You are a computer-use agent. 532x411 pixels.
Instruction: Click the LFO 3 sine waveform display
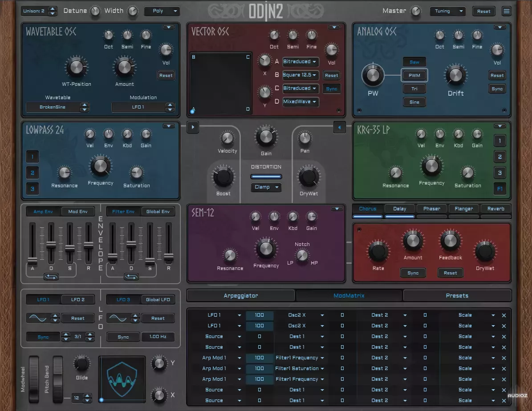118,318
